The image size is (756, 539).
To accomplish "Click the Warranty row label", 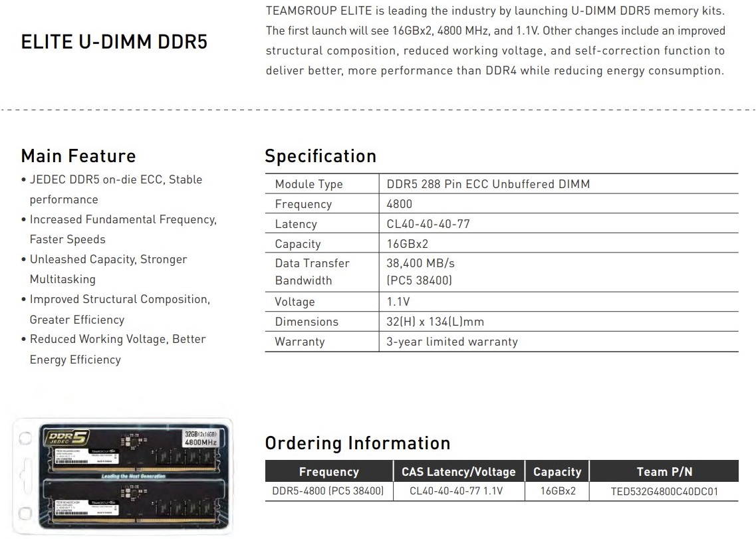I will tap(299, 342).
